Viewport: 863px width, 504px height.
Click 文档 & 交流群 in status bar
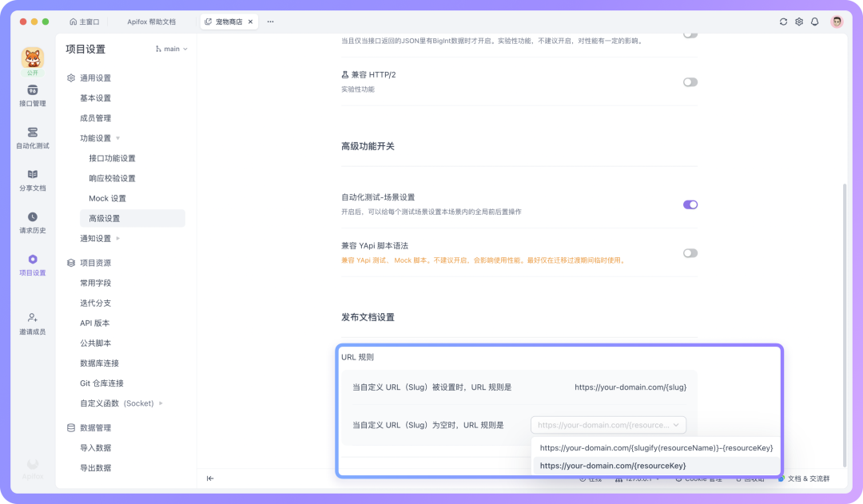pos(809,478)
